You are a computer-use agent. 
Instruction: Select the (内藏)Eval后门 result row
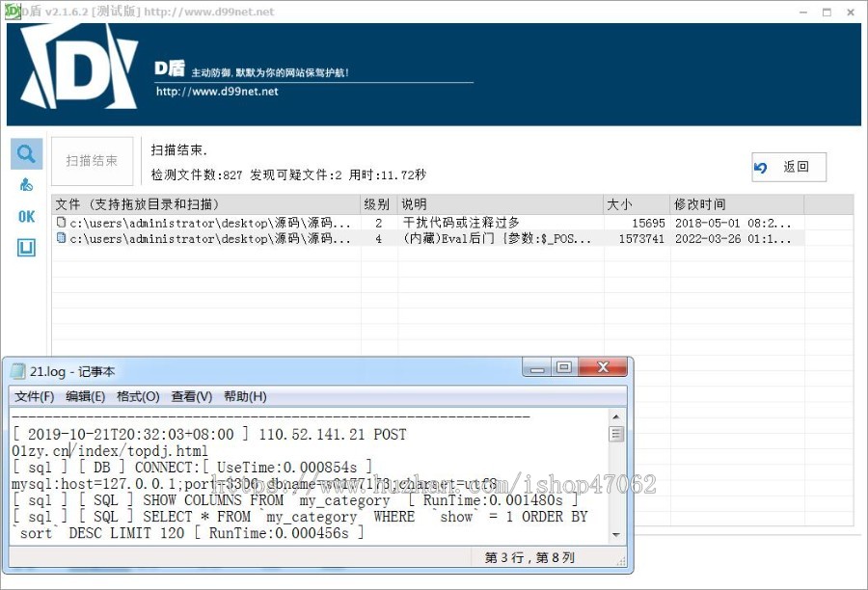click(x=428, y=238)
